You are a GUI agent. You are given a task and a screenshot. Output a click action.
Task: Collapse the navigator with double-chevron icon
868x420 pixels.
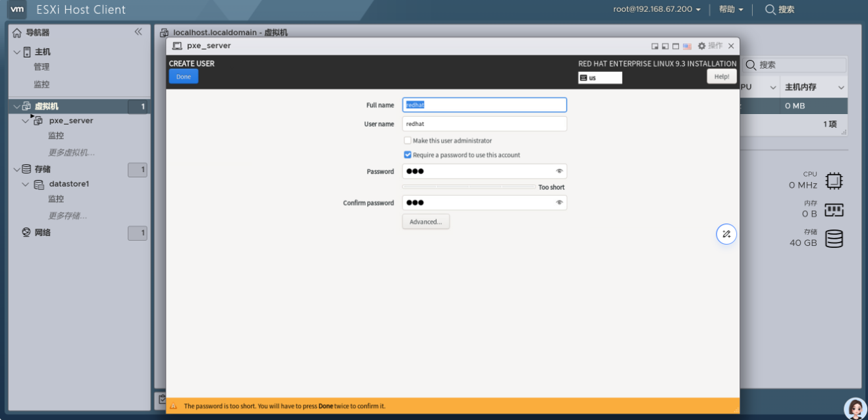pyautogui.click(x=138, y=32)
